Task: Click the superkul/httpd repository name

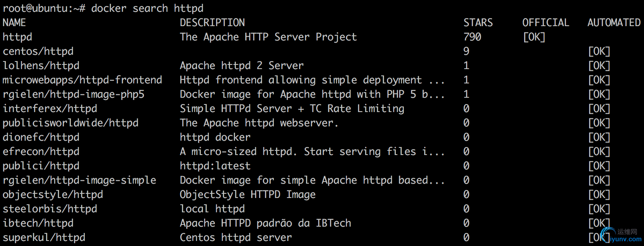Action: pyautogui.click(x=44, y=238)
